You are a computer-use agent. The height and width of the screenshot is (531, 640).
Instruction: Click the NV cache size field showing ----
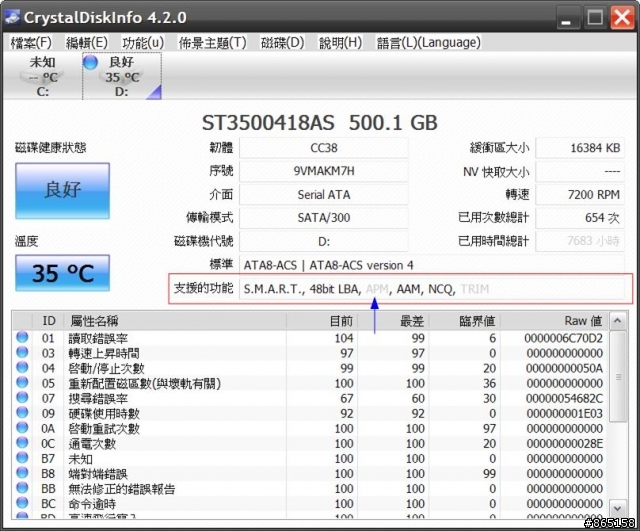click(580, 171)
